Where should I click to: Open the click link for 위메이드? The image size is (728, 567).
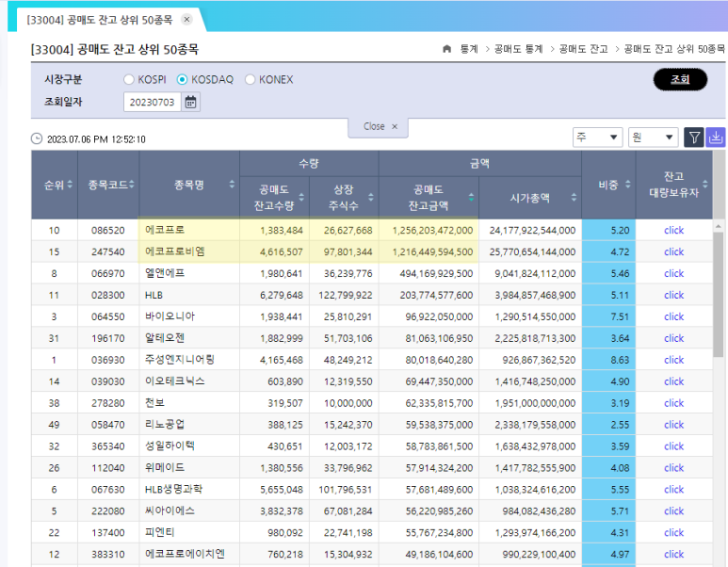[x=673, y=467]
